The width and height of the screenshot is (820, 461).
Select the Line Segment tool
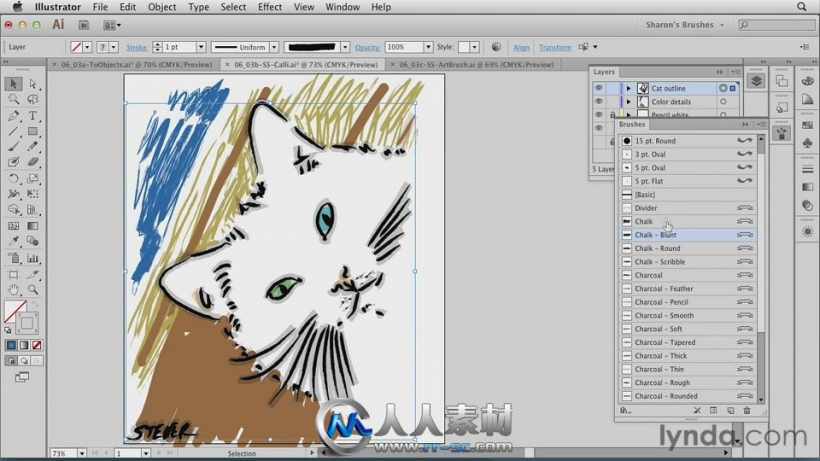pyautogui.click(x=14, y=131)
